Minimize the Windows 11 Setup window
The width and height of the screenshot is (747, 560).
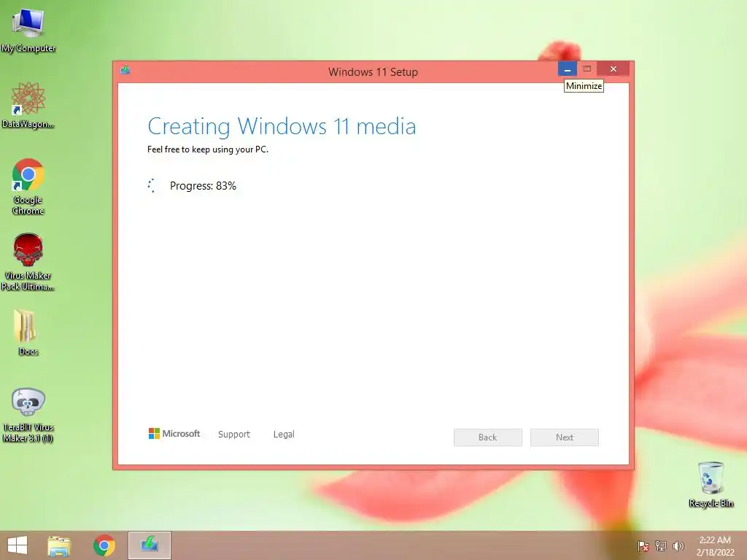(x=568, y=69)
